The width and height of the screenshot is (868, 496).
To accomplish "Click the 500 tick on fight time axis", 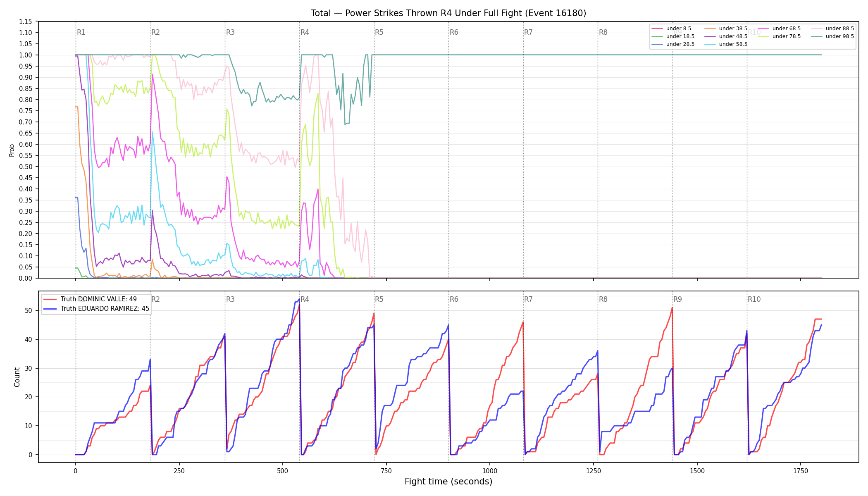I will click(283, 471).
